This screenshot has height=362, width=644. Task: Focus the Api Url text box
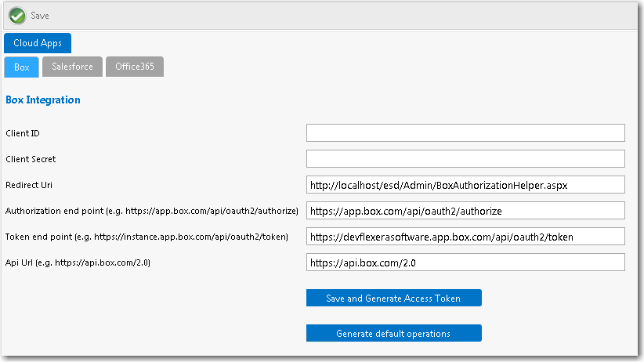465,262
